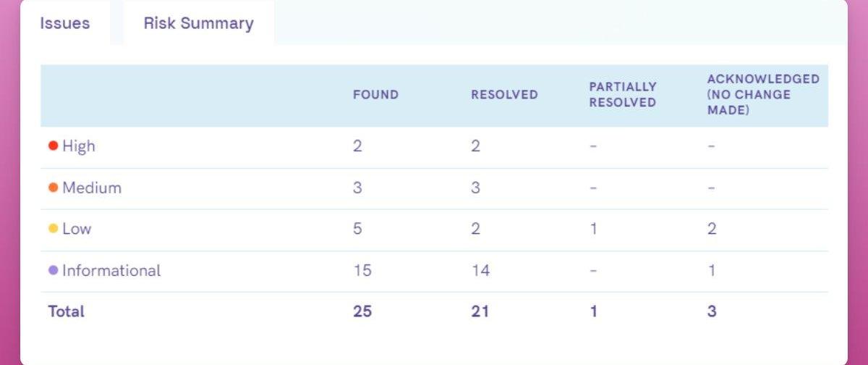Click the ACKNOWLEDGED (NO CHANGE MADE) header

(763, 95)
